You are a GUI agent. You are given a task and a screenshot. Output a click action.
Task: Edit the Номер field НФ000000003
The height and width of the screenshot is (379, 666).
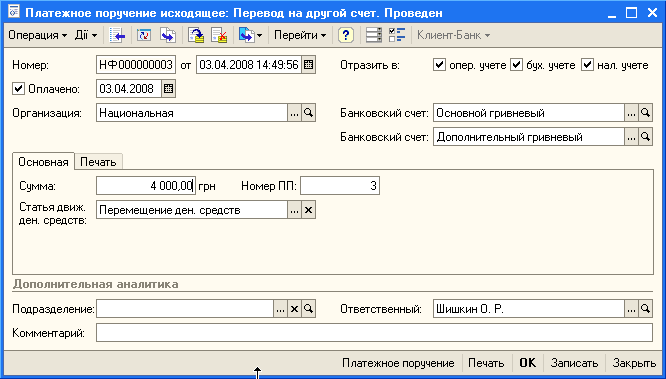pos(136,65)
